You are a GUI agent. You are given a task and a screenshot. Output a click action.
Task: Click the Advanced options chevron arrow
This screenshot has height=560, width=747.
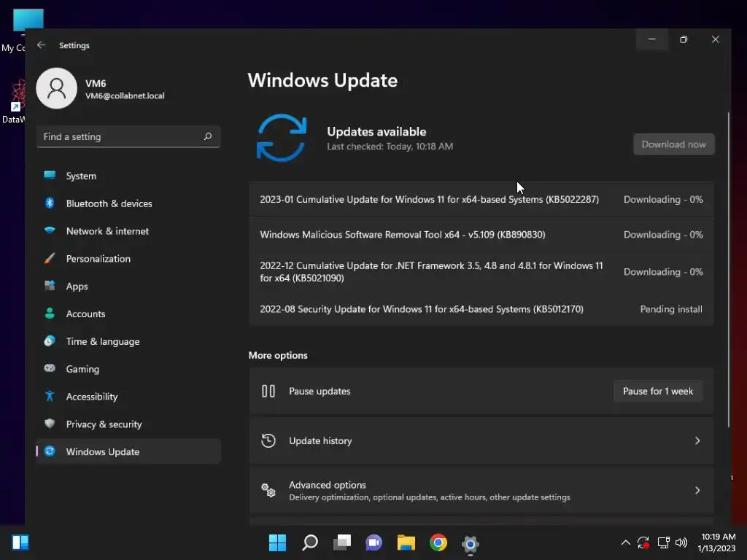[697, 490]
